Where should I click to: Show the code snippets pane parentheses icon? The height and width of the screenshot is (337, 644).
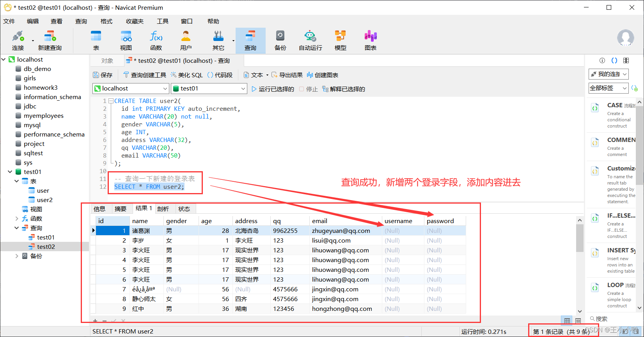click(614, 60)
